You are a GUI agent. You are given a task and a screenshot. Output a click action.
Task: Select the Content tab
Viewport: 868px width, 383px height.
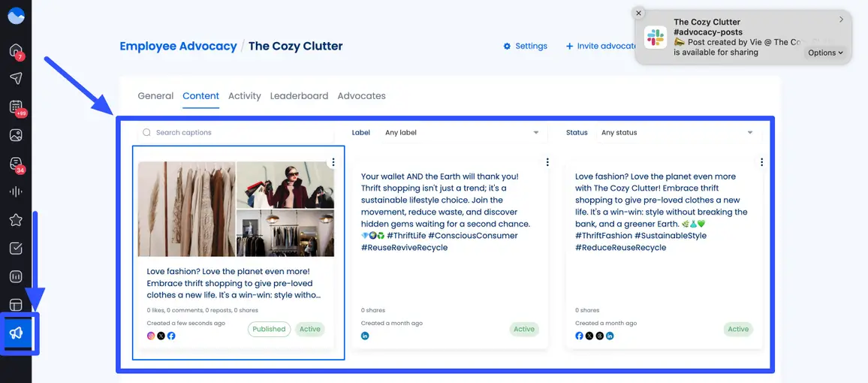[x=201, y=96]
